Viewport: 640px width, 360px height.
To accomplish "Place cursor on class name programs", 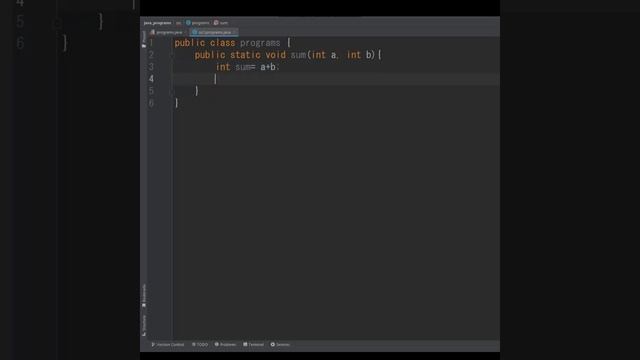I will coord(260,43).
